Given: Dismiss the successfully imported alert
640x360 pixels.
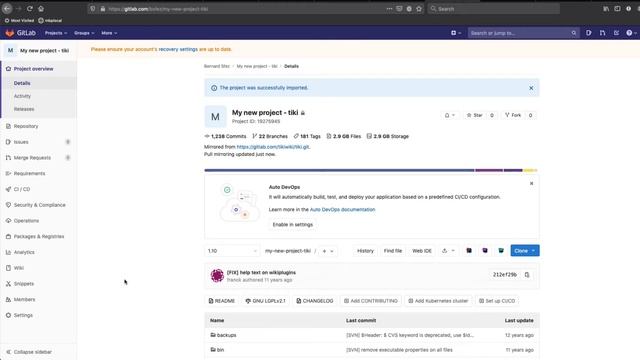Looking at the screenshot, I should pos(531,88).
